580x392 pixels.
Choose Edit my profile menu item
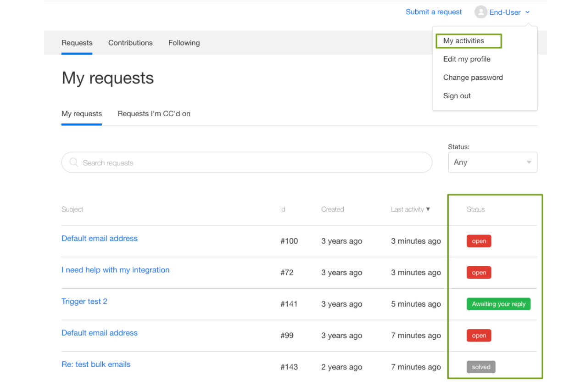[467, 59]
